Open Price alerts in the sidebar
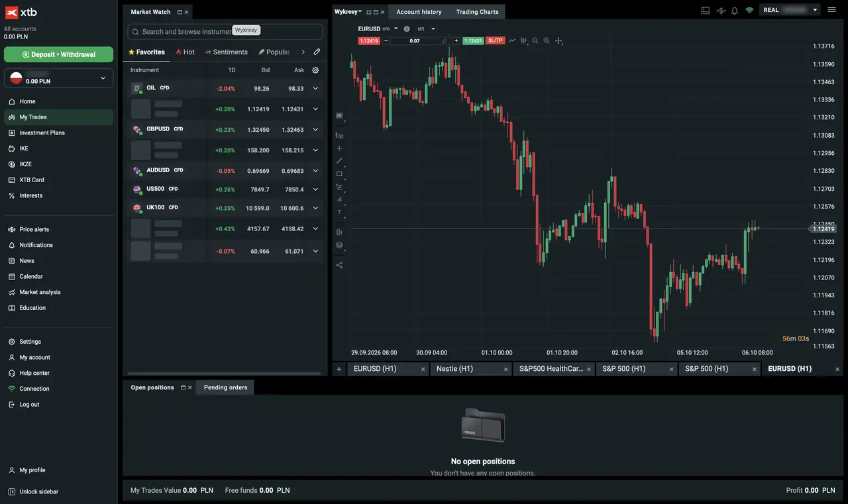 point(58,229)
